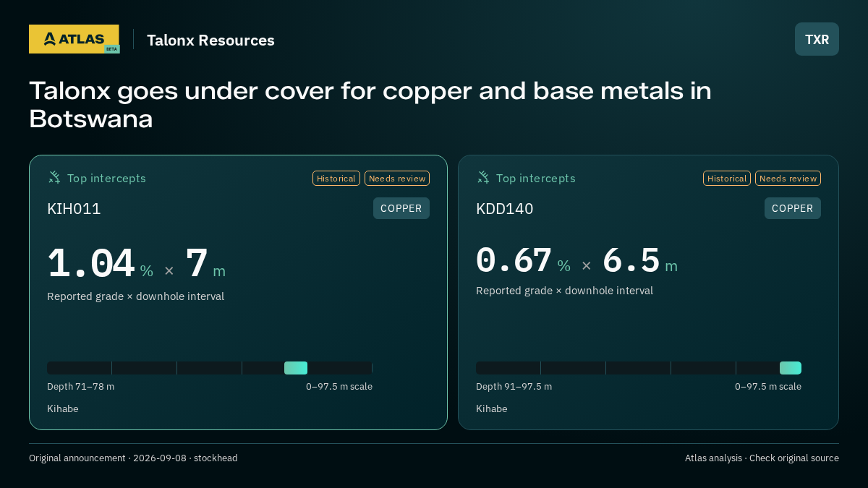Screen dimensions: 868x488
Task: Select hole ID KDD140
Action: tap(505, 209)
